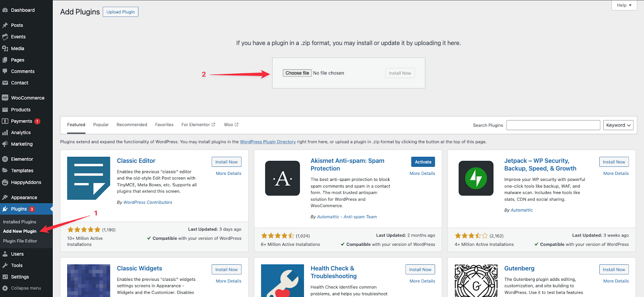Click the Akismet plugin logo thumbnail
This screenshot has width=644, height=297.
pos(283,178)
